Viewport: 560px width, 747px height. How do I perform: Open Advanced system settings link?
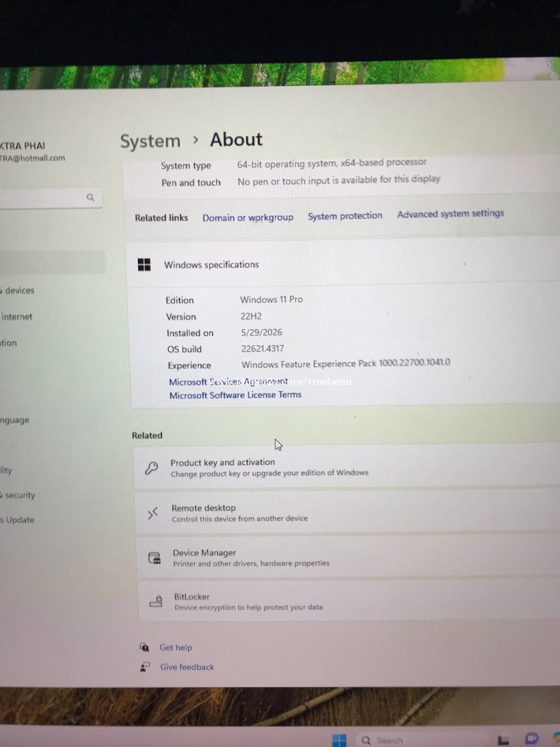pos(451,213)
